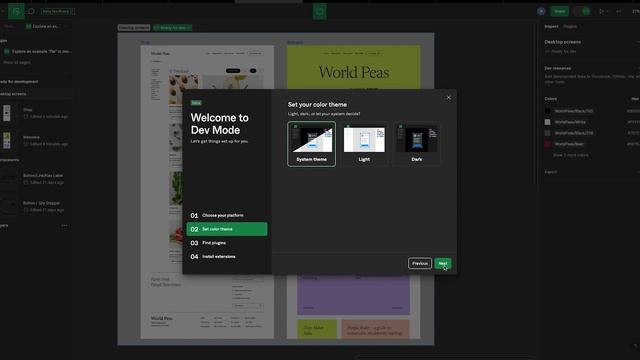Click the Desktop screens title in Inspect panel
Viewport: 640px width, 360px height.
(562, 42)
